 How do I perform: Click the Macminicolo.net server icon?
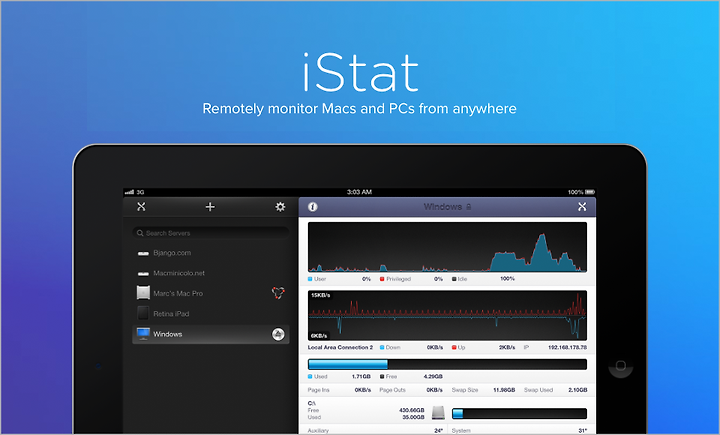[143, 273]
